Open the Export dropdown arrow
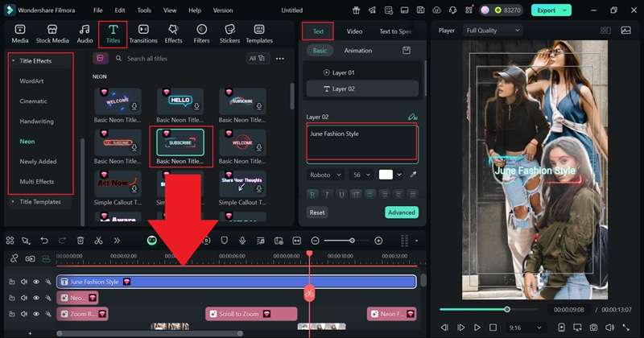This screenshot has width=644, height=338. [565, 10]
